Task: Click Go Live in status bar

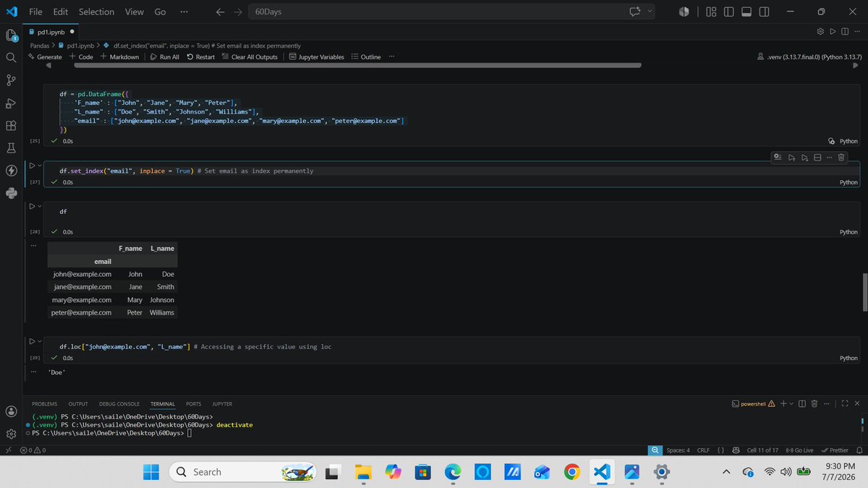Action: [799, 450]
